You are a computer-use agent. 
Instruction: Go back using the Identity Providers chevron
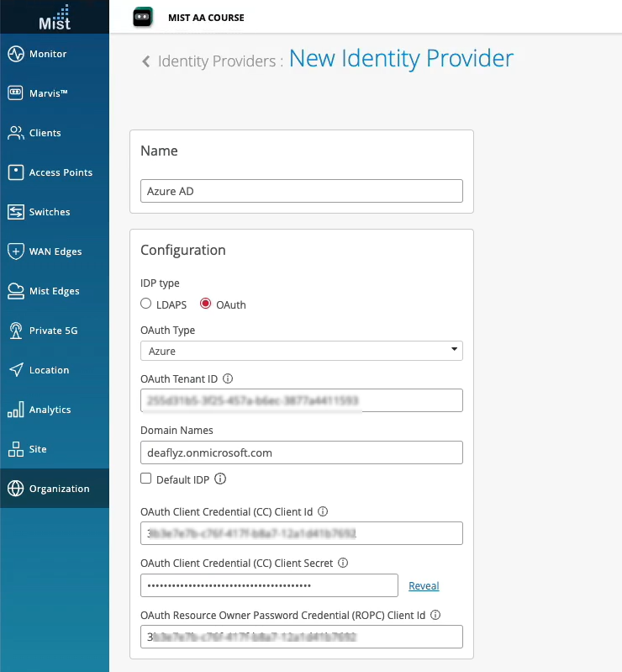[146, 61]
